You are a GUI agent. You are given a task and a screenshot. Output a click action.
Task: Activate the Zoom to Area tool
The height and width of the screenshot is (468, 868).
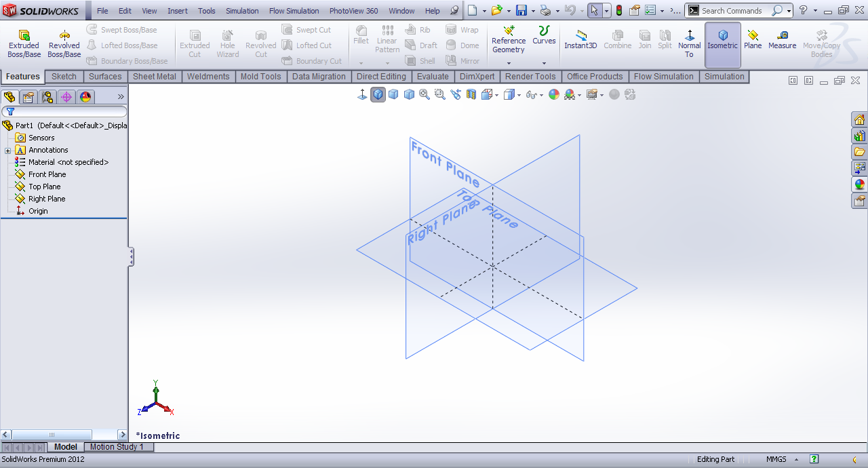[440, 94]
